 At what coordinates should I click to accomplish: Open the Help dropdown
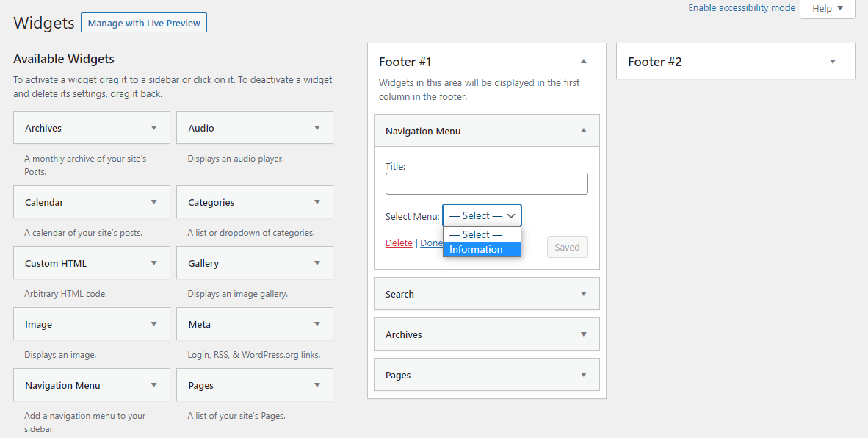click(x=827, y=8)
